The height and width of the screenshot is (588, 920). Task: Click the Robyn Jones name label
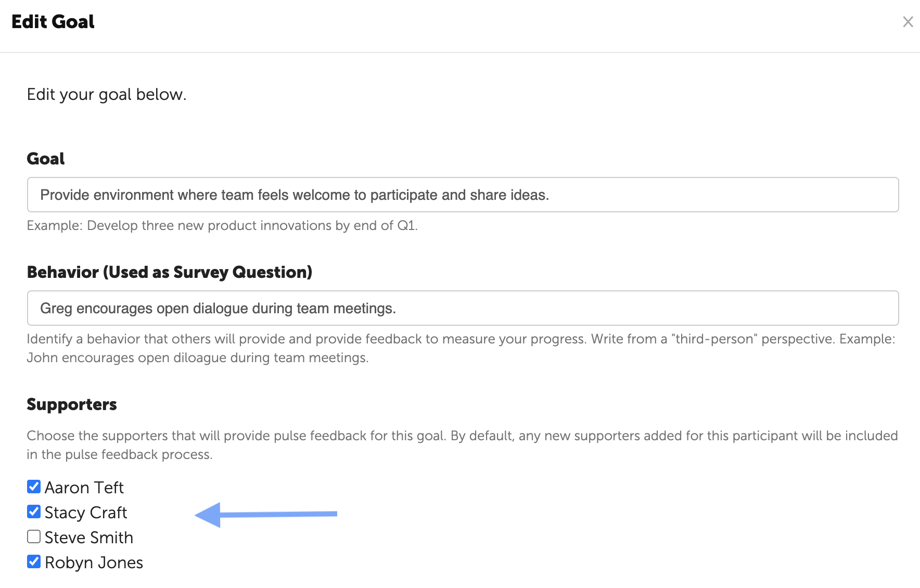94,563
